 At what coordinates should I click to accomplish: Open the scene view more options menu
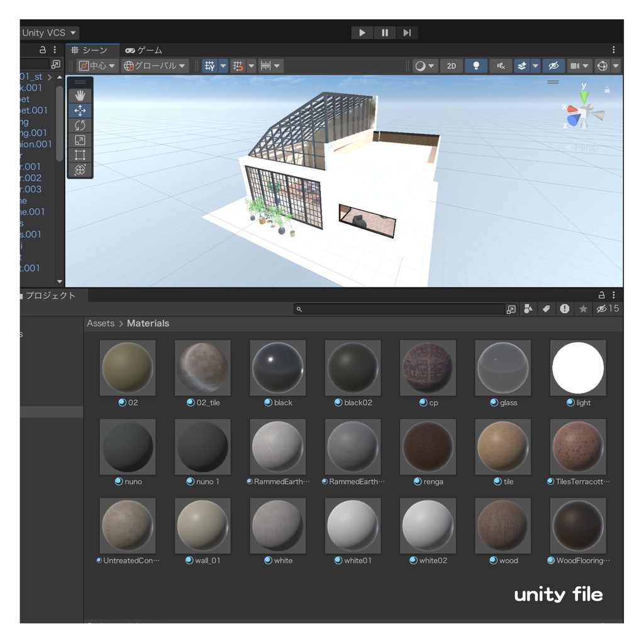614,50
